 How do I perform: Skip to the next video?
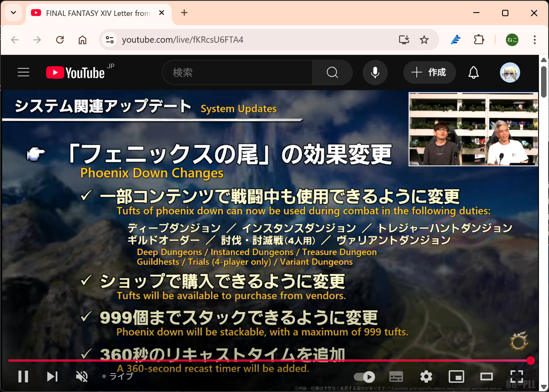pyautogui.click(x=52, y=377)
